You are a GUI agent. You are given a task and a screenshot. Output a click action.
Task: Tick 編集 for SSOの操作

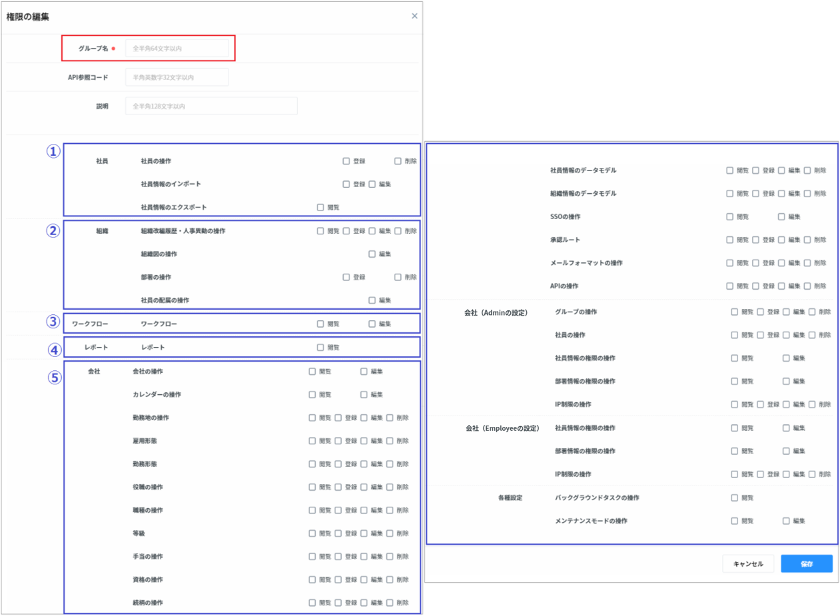coord(781,216)
